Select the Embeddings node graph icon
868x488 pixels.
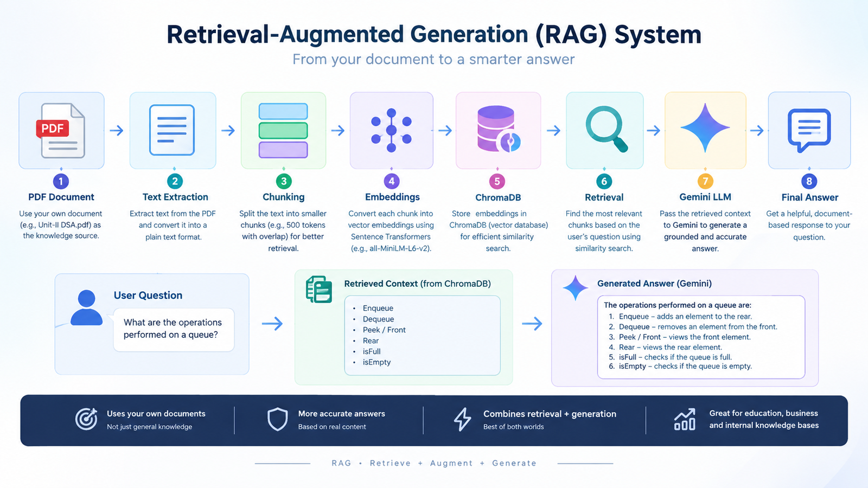391,130
